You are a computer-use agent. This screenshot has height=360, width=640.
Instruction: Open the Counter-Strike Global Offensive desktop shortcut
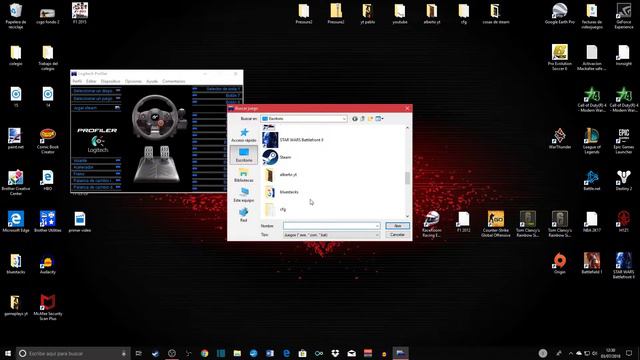pos(496,224)
